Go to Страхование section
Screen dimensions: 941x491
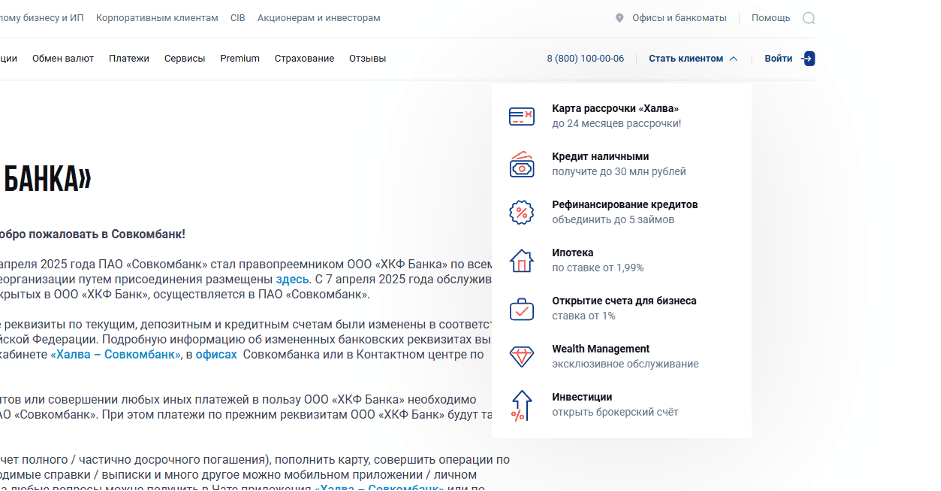[304, 58]
